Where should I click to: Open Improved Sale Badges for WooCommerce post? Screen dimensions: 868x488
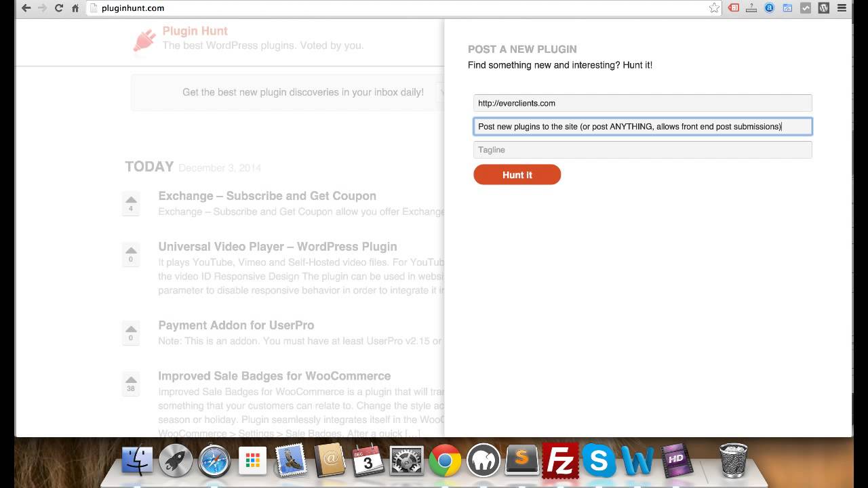[274, 376]
